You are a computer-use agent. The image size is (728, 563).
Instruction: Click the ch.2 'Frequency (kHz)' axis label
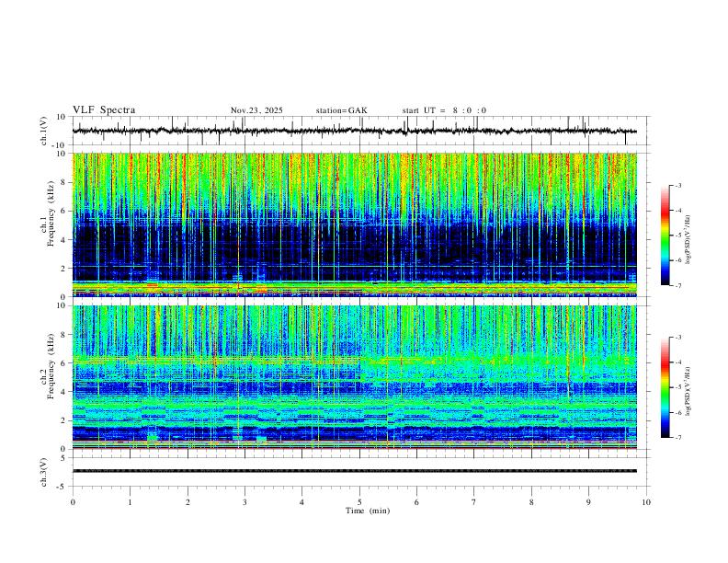[51, 366]
